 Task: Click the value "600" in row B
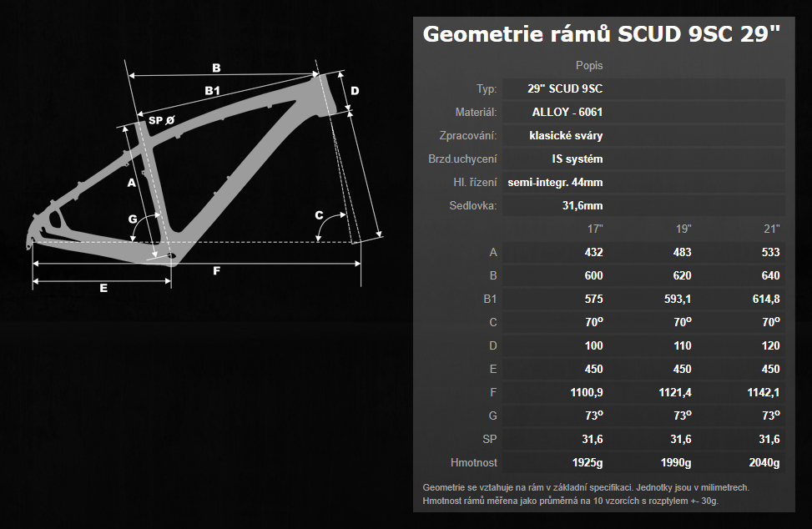click(x=593, y=275)
